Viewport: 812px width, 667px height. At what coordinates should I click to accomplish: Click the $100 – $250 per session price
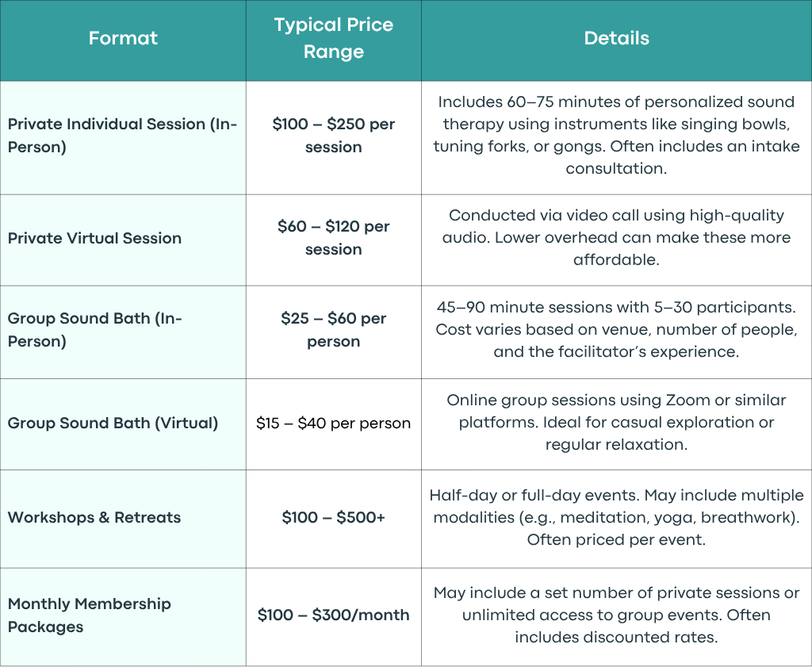[x=334, y=136]
